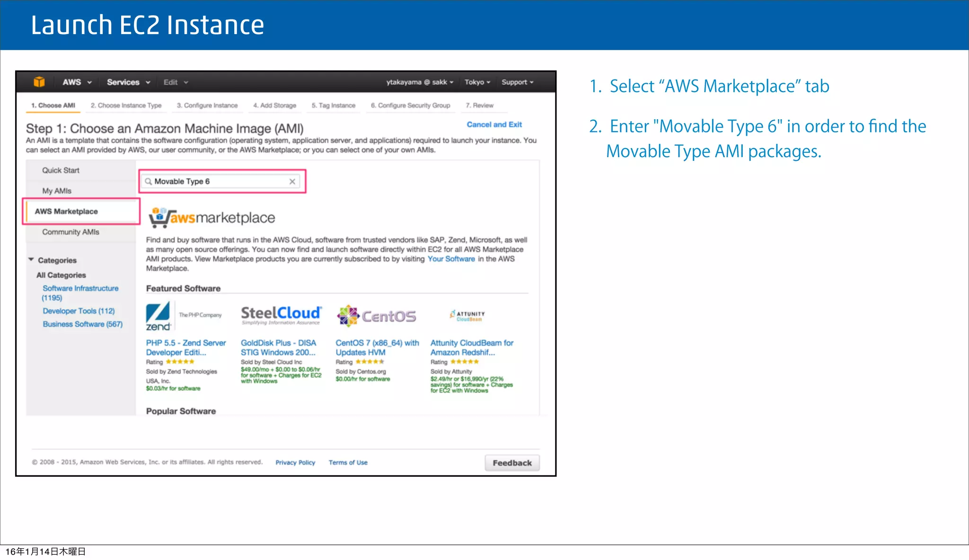The height and width of the screenshot is (560, 969).
Task: Open GoldDisk Plus - DISA STIG listing
Action: point(278,348)
